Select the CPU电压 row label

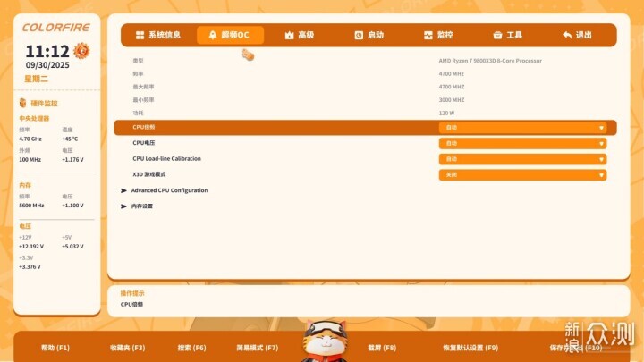tap(144, 143)
